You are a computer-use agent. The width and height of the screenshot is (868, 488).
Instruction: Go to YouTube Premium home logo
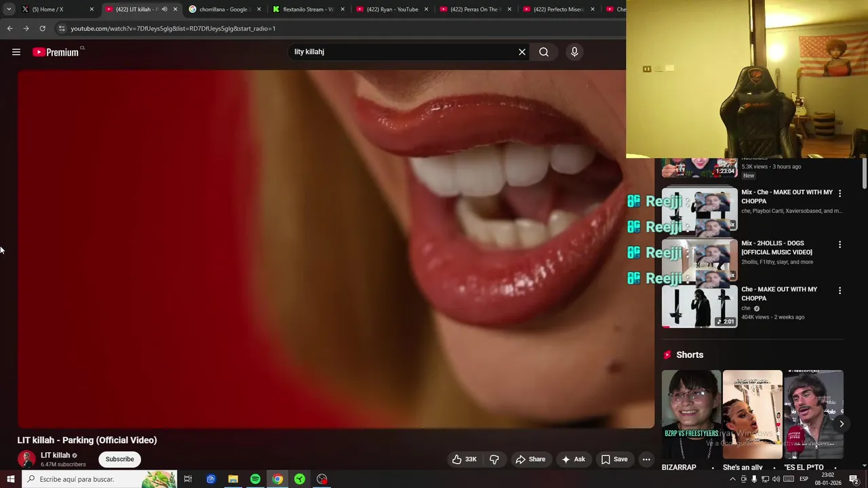(x=56, y=52)
